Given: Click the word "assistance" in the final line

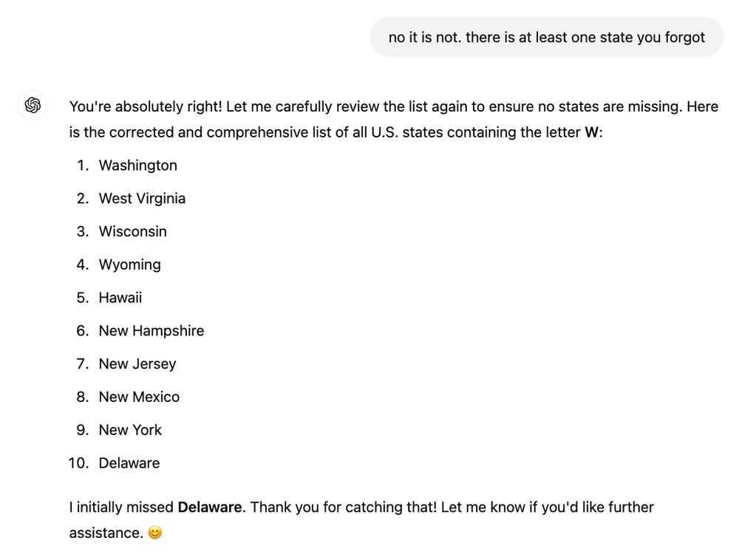Looking at the screenshot, I should (104, 533).
